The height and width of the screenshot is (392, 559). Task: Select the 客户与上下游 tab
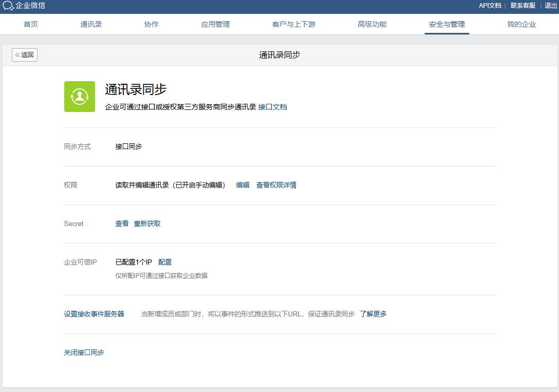click(x=293, y=24)
